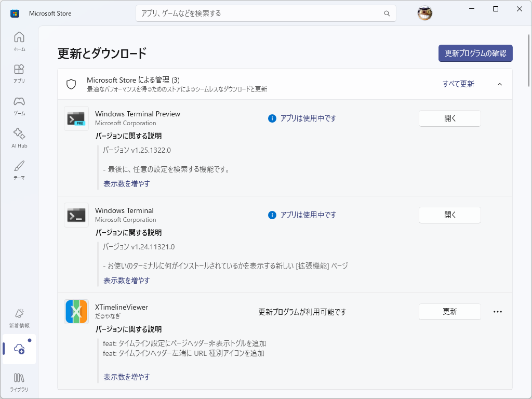Focus the アプリ、ゲームなどを検索する search box
Image resolution: width=532 pixels, height=399 pixels.
click(x=265, y=14)
